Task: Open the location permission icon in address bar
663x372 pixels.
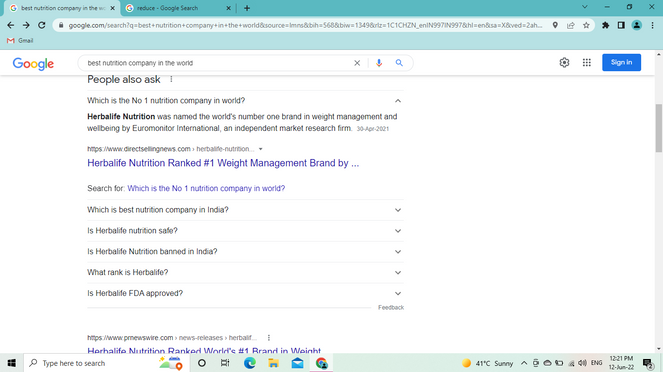Action: coord(555,25)
